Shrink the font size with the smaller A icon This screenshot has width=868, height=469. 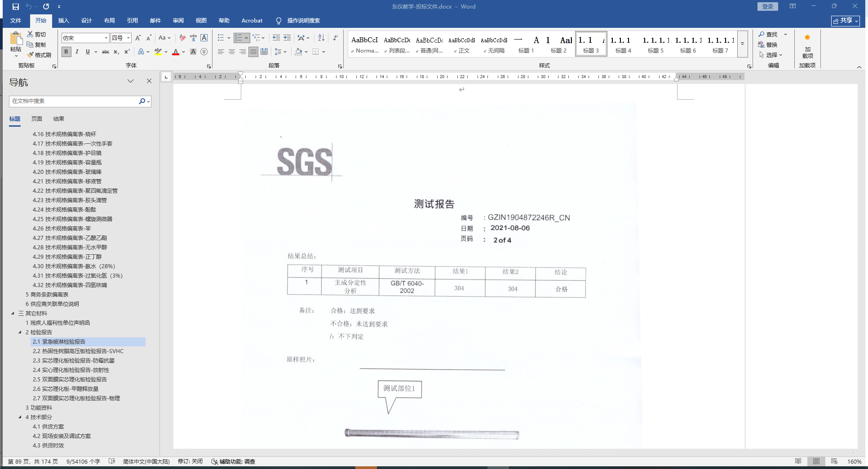click(149, 38)
